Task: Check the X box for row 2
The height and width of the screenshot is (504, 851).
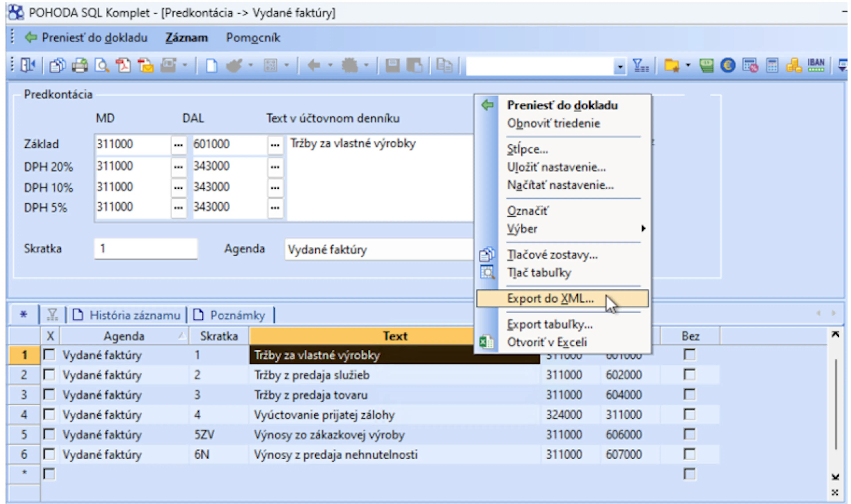Action: click(x=49, y=375)
